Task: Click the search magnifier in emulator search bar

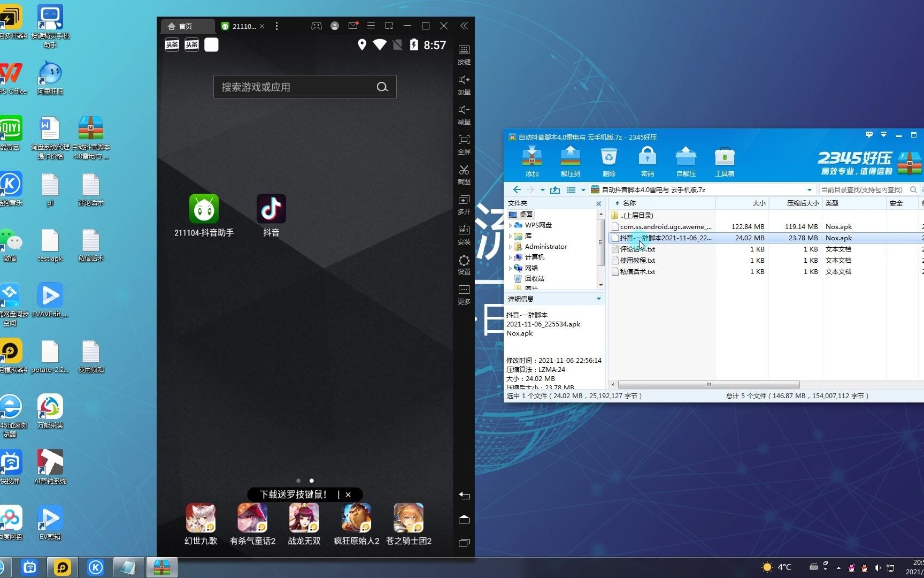Action: (x=382, y=87)
